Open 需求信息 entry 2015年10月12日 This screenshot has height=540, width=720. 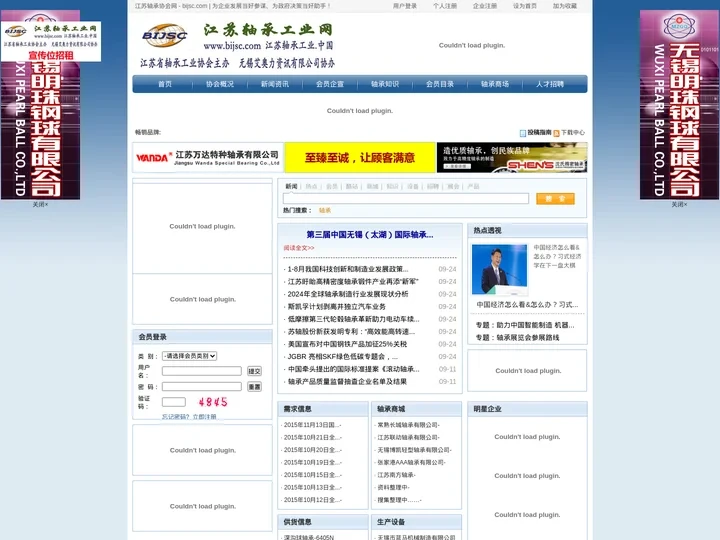tap(311, 500)
